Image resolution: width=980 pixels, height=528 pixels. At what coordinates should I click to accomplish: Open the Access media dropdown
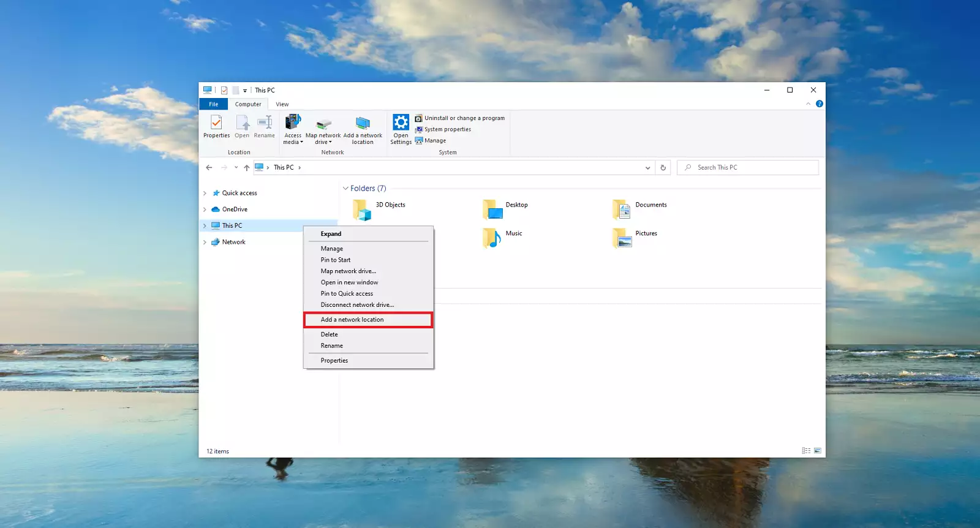[x=293, y=130]
